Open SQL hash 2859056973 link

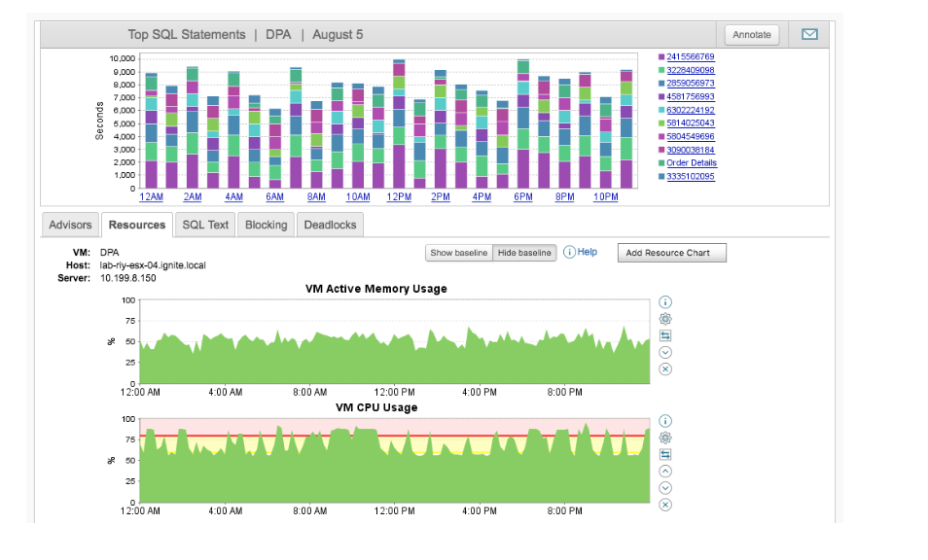point(690,84)
